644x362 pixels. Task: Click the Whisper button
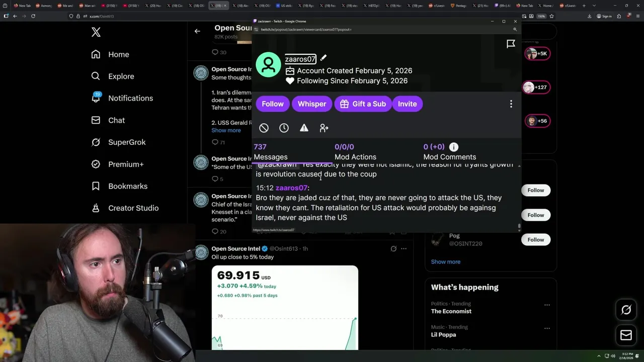click(x=312, y=104)
